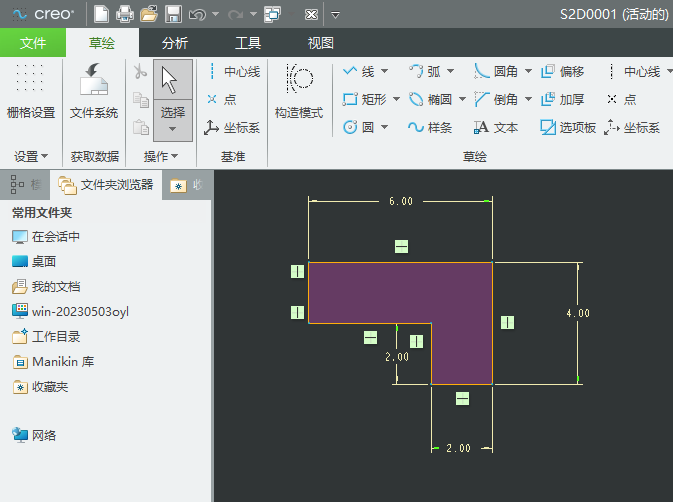Screen dimensions: 673x502
Task: Click the New file icon in quick access toolbar
Action: (101, 14)
